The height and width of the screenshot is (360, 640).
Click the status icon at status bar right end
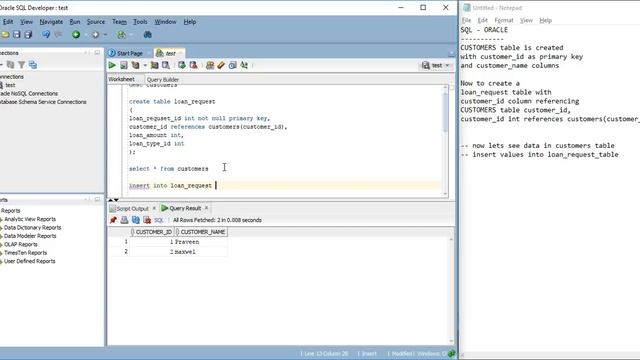click(x=451, y=353)
